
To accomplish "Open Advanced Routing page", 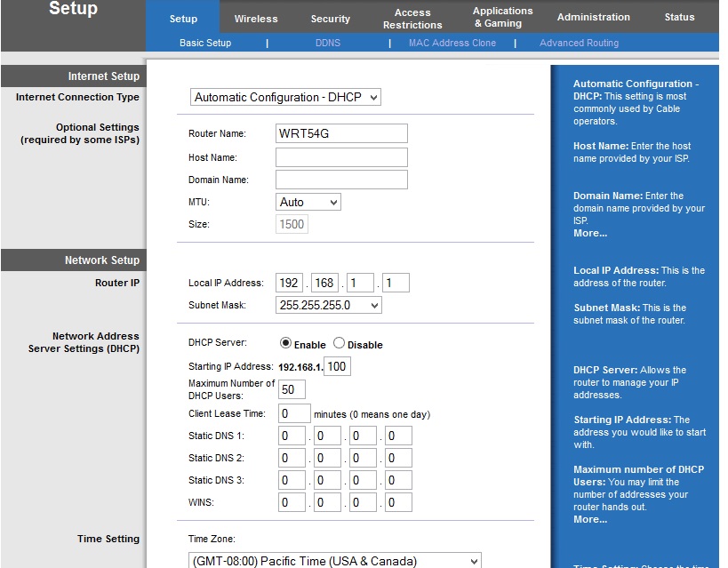I will pos(579,43).
